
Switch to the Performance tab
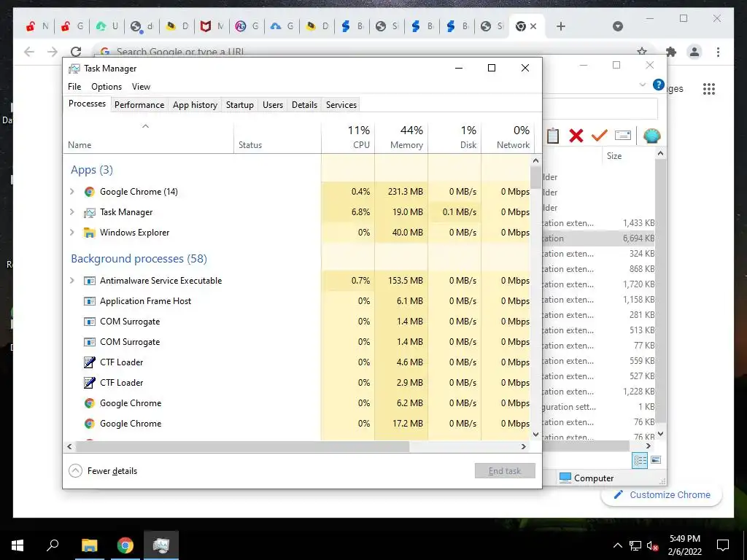coord(139,105)
